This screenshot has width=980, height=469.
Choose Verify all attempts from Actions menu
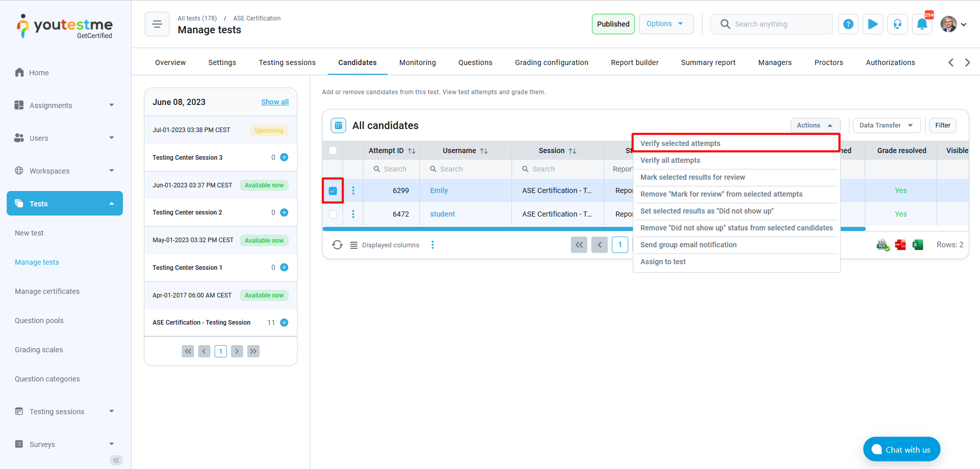[670, 160]
